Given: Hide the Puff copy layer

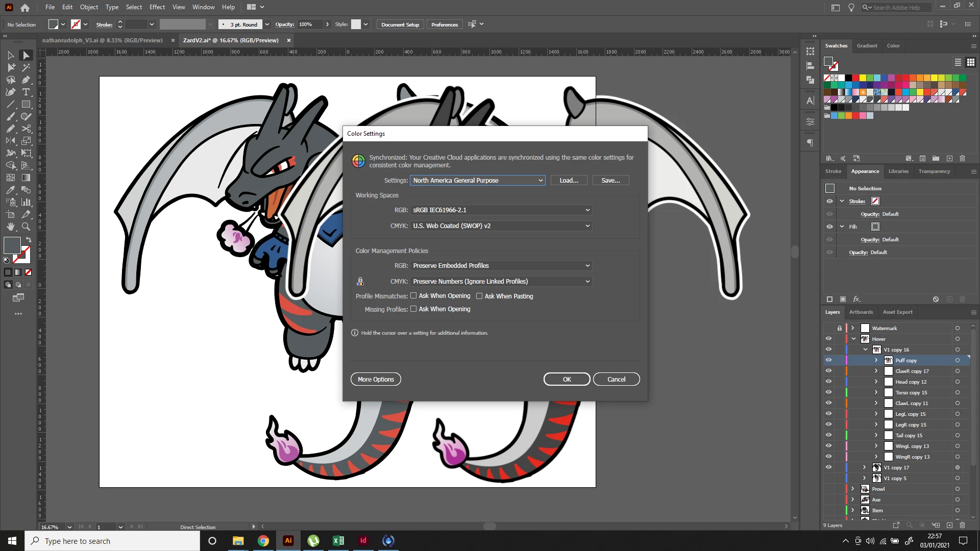Looking at the screenshot, I should 828,360.
